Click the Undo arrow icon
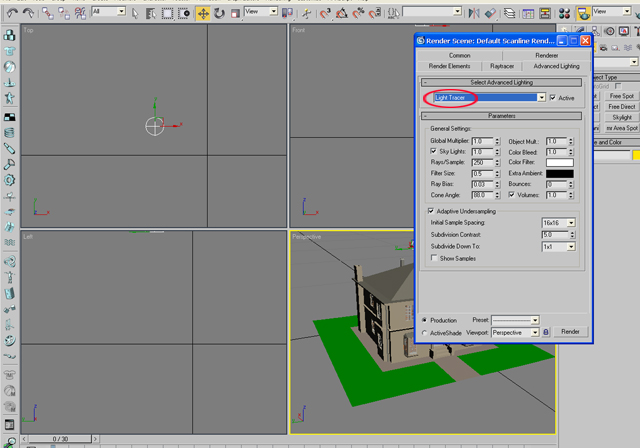The width and height of the screenshot is (640, 448). click(10, 13)
